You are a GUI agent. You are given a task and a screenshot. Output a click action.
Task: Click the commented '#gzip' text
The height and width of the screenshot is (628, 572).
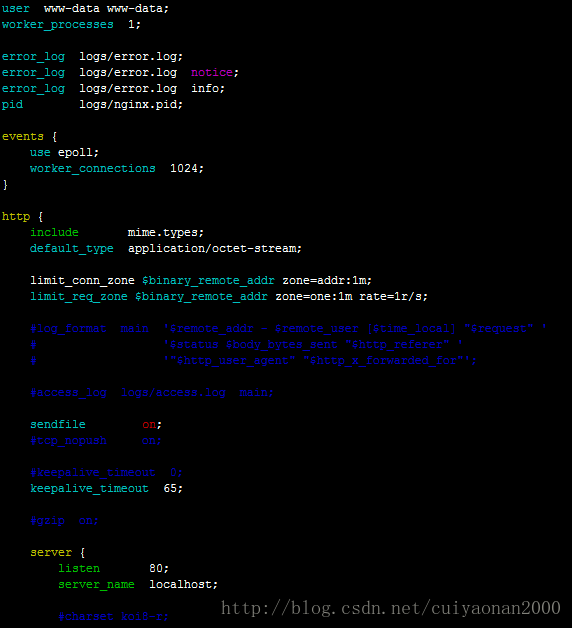pyautogui.click(x=47, y=521)
